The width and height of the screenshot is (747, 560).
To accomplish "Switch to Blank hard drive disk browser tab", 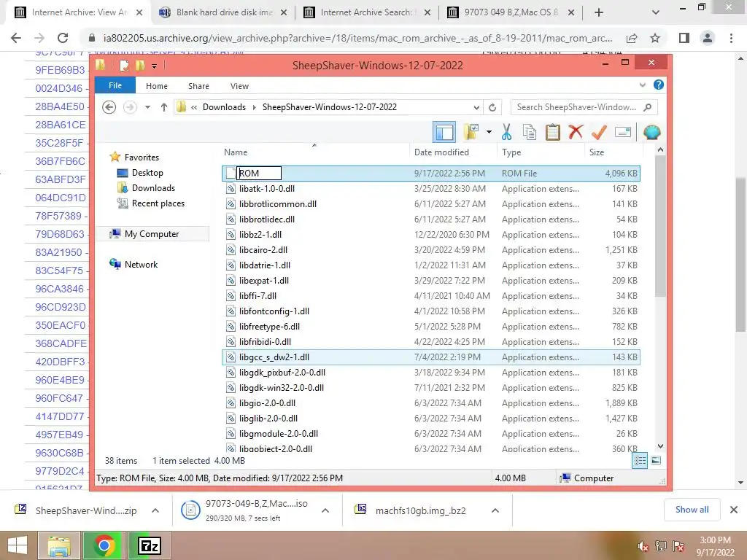I will point(223,12).
